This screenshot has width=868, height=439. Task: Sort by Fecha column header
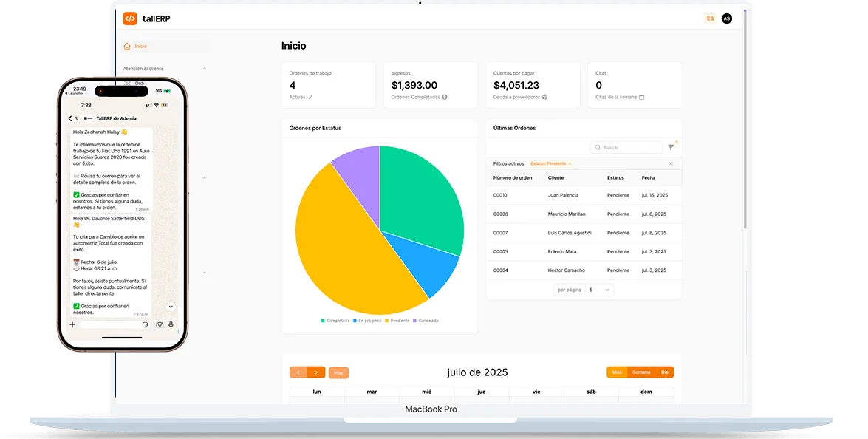pos(649,177)
